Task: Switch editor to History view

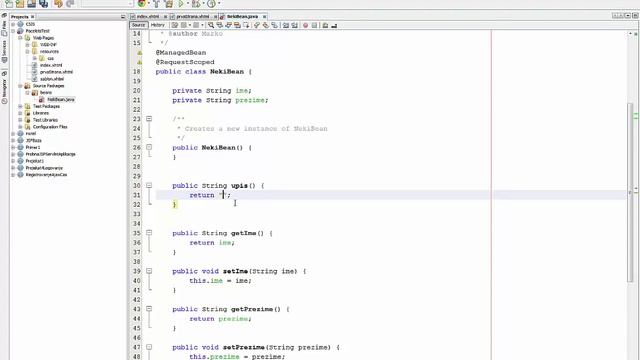Action: (x=158, y=25)
